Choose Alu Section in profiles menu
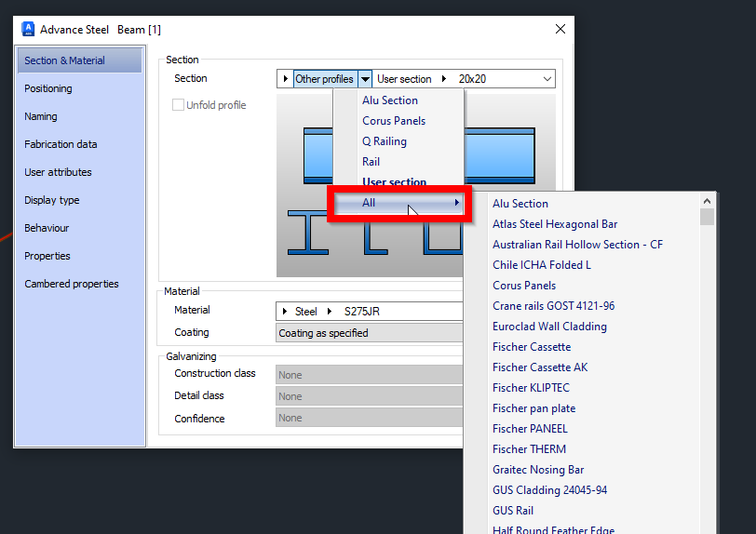Viewport: 756px width, 534px height. (x=398, y=100)
